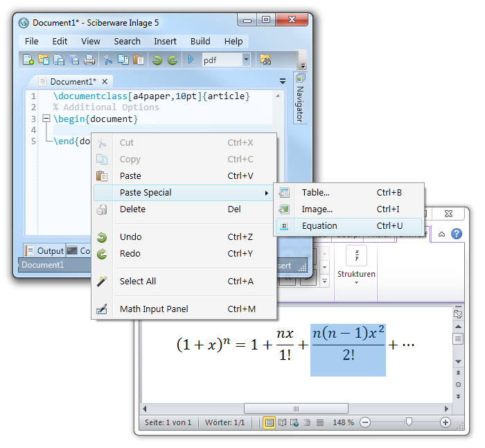The height and width of the screenshot is (448, 485).
Task: Choose Equation in Paste Special submenu
Action: coord(349,226)
